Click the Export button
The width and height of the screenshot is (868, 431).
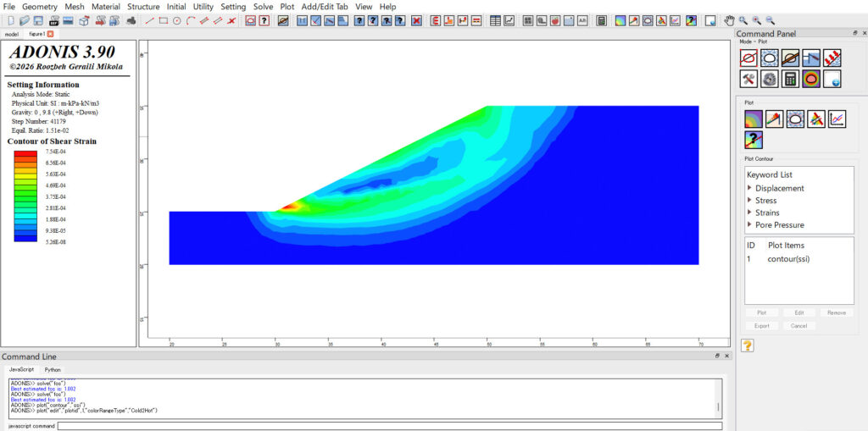tap(761, 325)
